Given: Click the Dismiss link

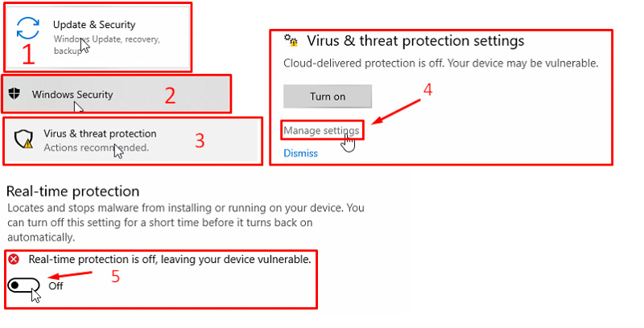Looking at the screenshot, I should (300, 153).
